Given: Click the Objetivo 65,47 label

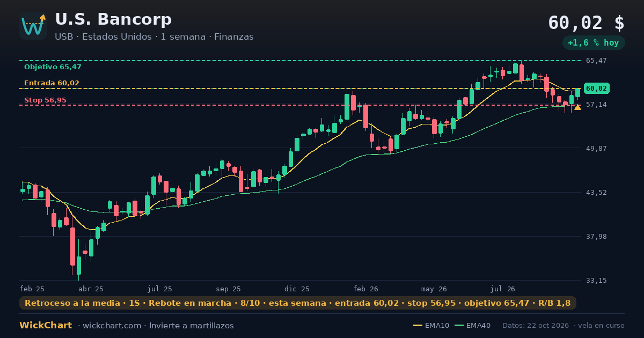Looking at the screenshot, I should coord(53,67).
